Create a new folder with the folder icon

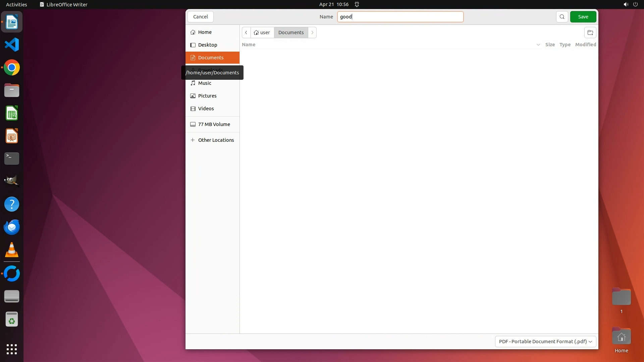point(590,33)
